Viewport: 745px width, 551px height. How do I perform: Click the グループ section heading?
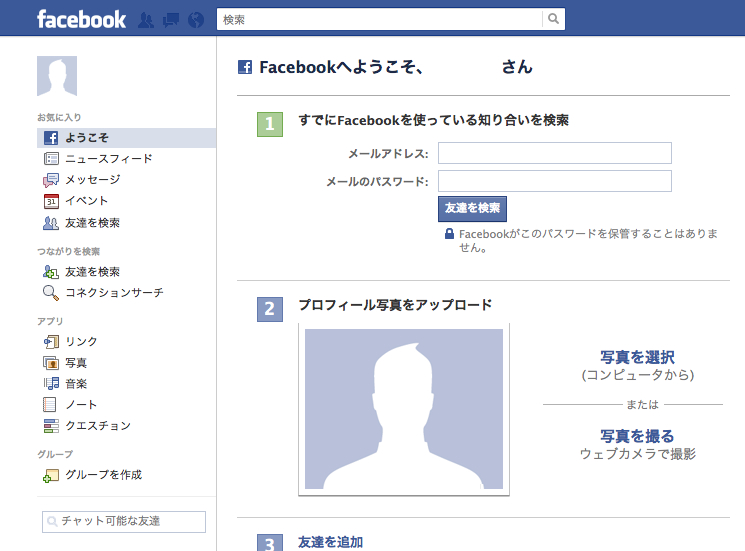(55, 454)
